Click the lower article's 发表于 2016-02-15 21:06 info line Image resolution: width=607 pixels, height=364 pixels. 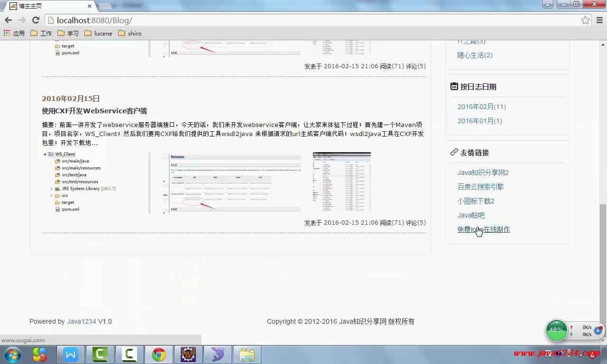point(365,223)
